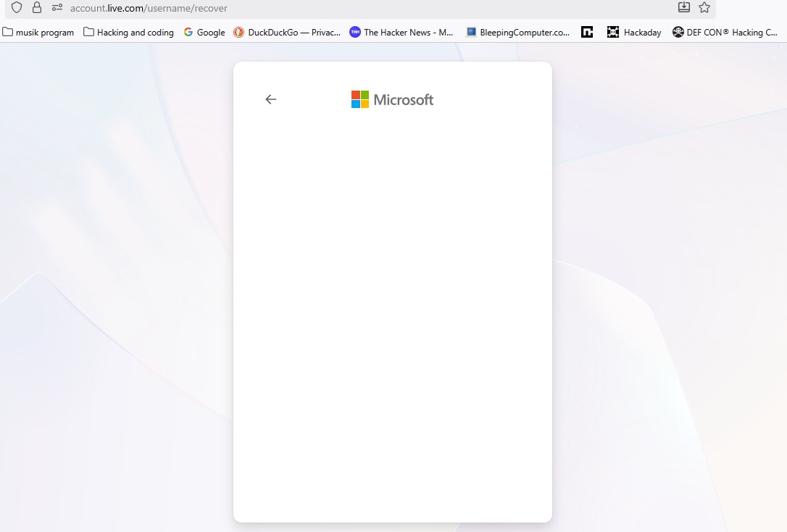Viewport: 787px width, 532px height.
Task: Open the Google bookmark
Action: (204, 32)
